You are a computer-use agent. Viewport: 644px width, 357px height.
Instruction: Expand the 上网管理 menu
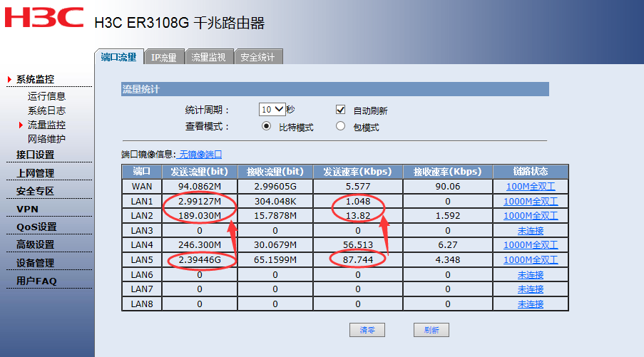tap(36, 173)
